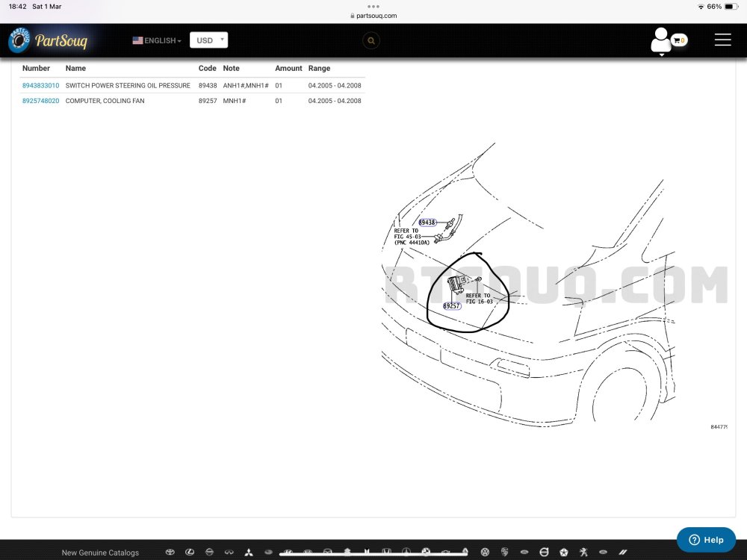747x560 pixels.
Task: Select the 89438 callout in diagram
Action: [x=427, y=223]
